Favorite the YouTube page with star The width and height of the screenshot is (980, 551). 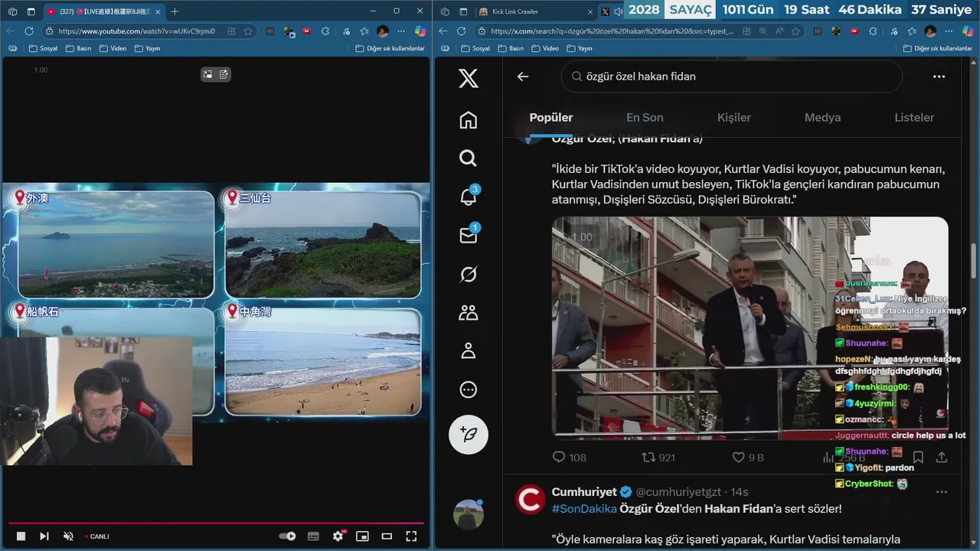pos(248,31)
